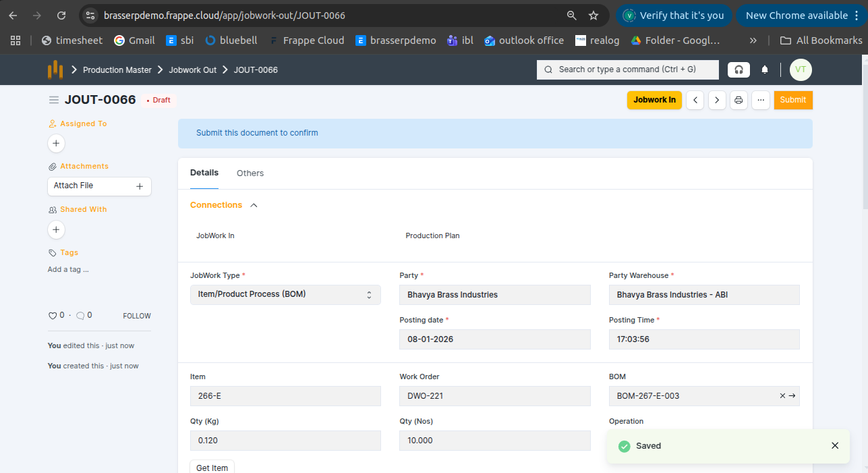Like this document with heart icon
The height and width of the screenshot is (473, 868).
point(53,315)
